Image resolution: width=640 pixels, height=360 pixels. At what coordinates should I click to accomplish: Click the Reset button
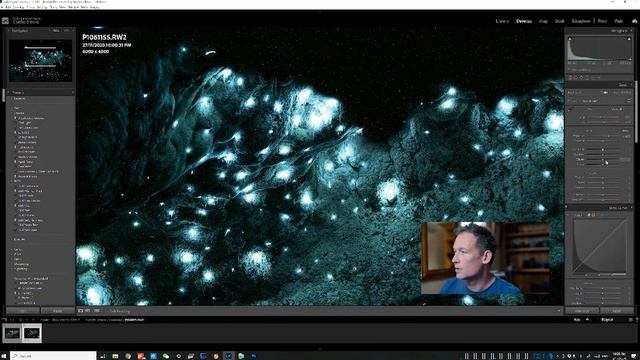coord(617,311)
